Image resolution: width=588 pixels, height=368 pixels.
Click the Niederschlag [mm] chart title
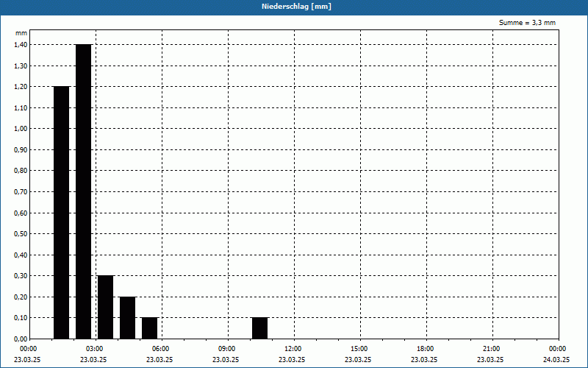click(296, 7)
